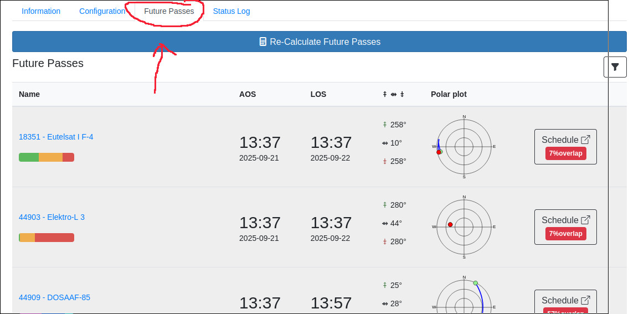Schedule the DOSAAF-85 pass

click(565, 302)
